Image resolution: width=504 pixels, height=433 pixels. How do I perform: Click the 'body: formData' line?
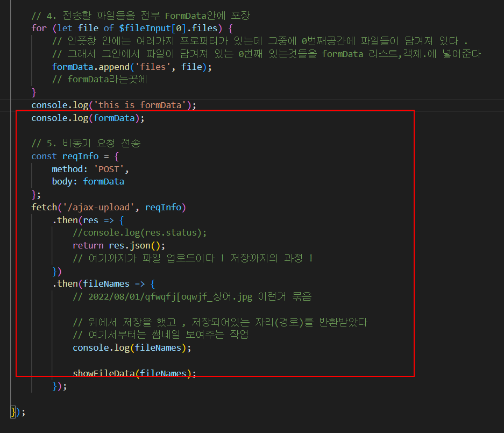click(88, 182)
